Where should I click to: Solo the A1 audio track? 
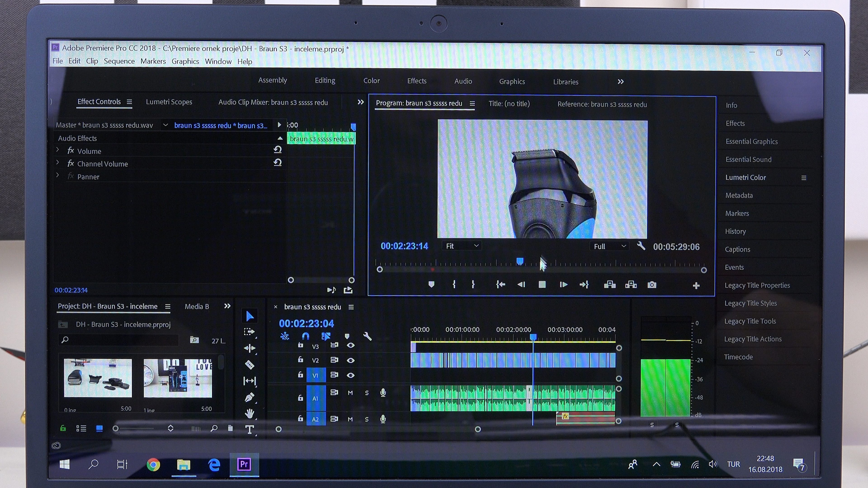[367, 393]
